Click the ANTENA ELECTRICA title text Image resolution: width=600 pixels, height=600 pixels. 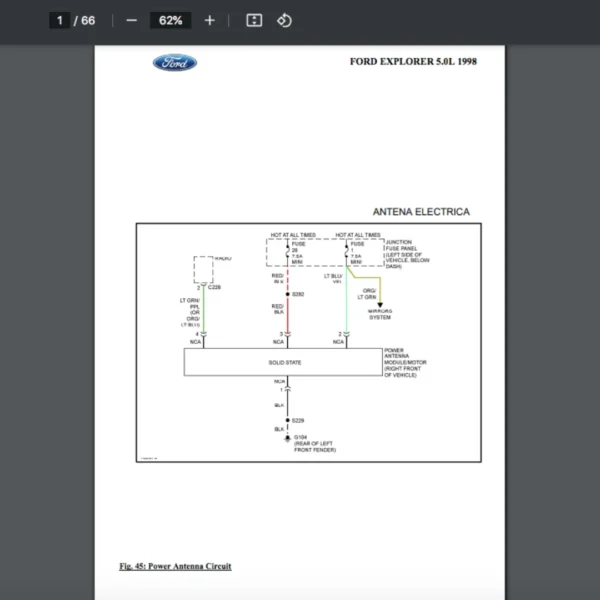[420, 212]
